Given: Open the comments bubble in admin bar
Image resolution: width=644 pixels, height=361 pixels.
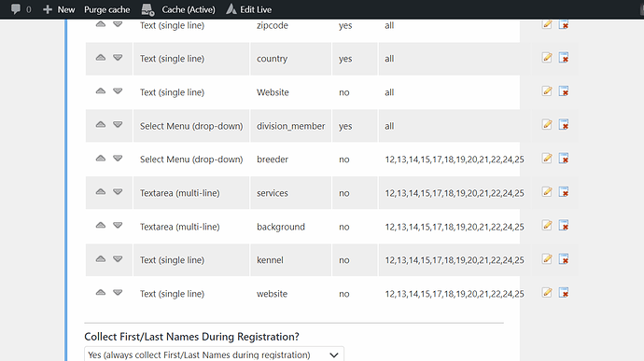Looking at the screenshot, I should [21, 9].
